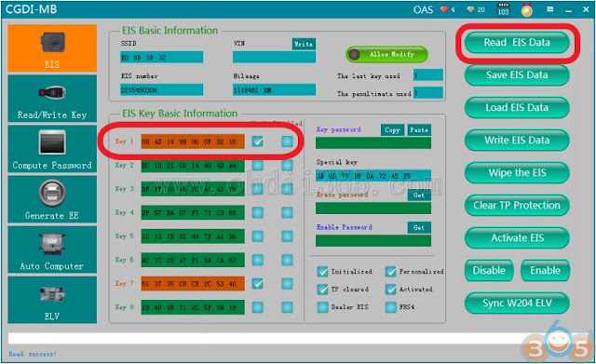This screenshot has width=596, height=364.
Task: Toggle the Personalized checkbox
Action: tap(391, 271)
